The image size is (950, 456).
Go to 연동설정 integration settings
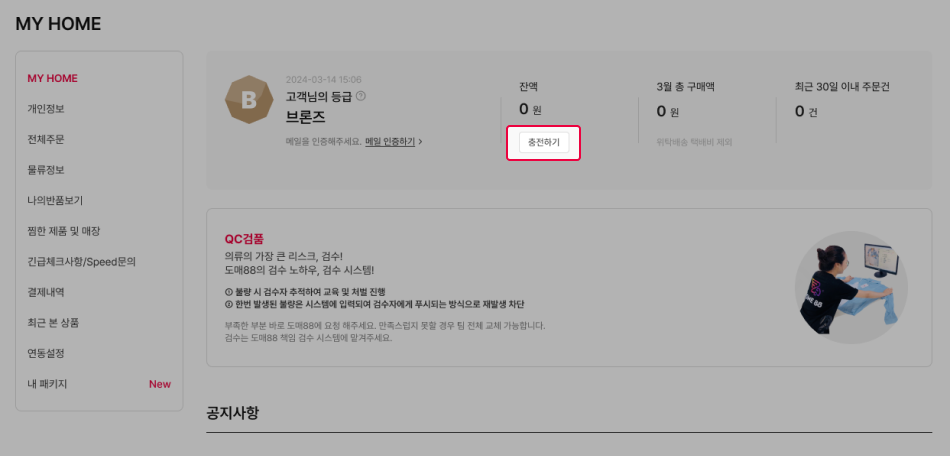click(46, 353)
